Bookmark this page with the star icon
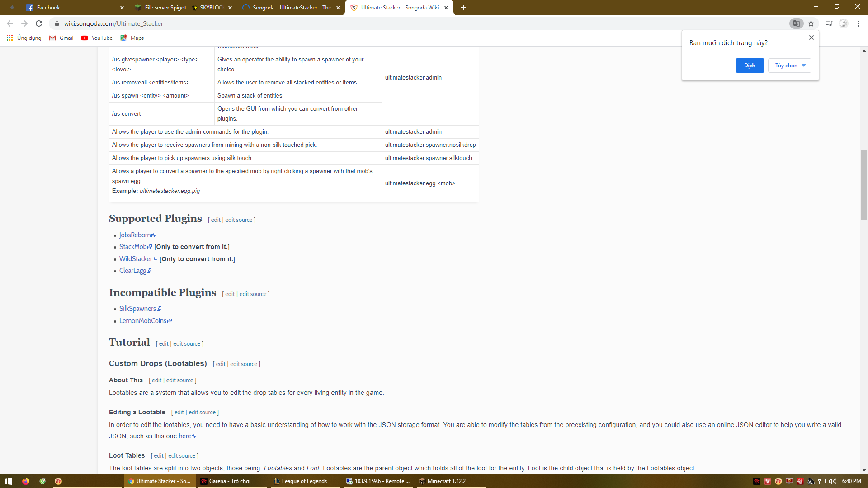Image resolution: width=868 pixels, height=488 pixels. coord(811,23)
